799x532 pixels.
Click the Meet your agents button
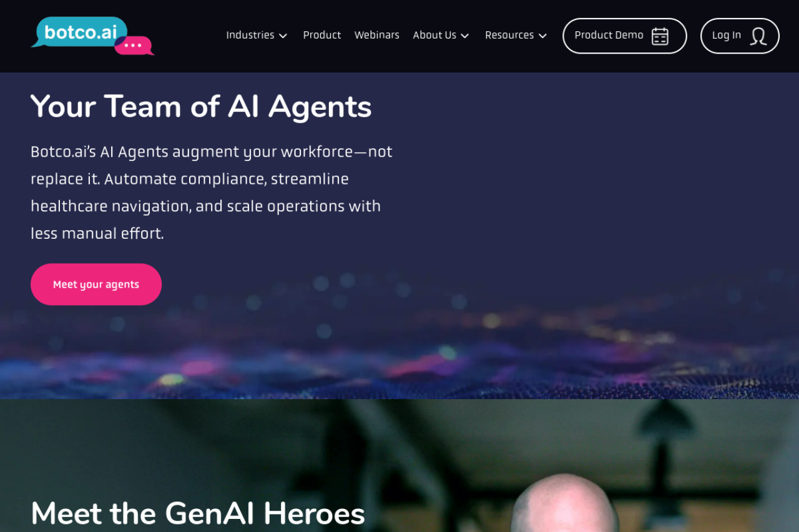96,284
